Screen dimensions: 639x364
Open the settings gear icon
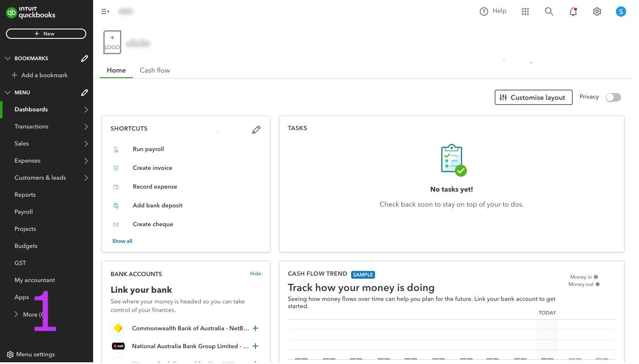[x=597, y=12]
